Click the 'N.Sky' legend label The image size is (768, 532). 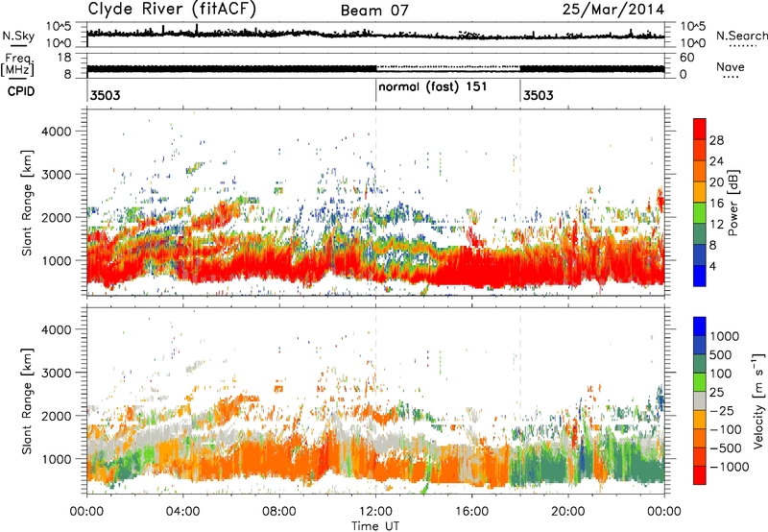(x=18, y=36)
